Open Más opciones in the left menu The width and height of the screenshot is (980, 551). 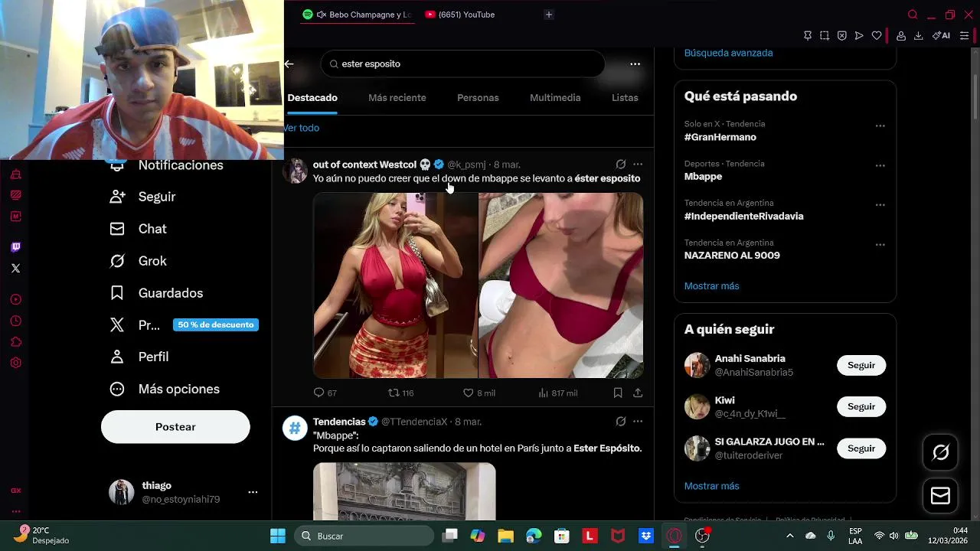(x=165, y=389)
